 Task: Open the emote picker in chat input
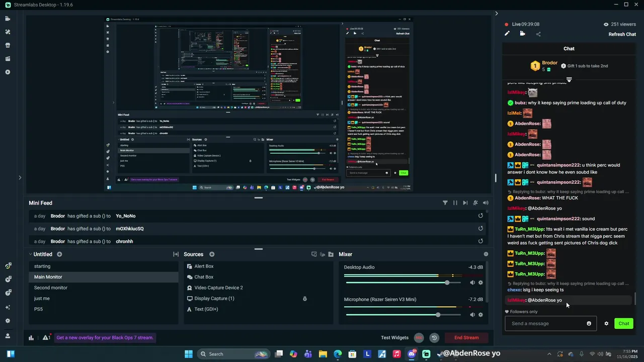pyautogui.click(x=589, y=323)
